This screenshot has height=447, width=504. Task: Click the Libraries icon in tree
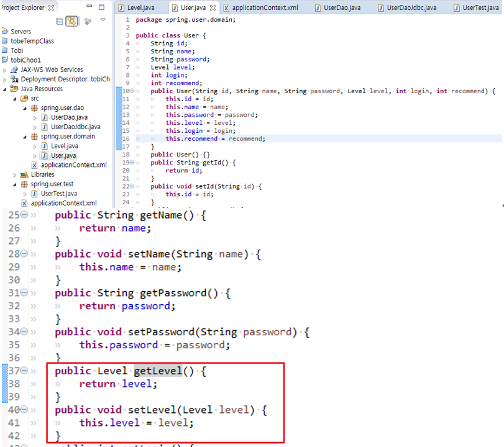(24, 174)
